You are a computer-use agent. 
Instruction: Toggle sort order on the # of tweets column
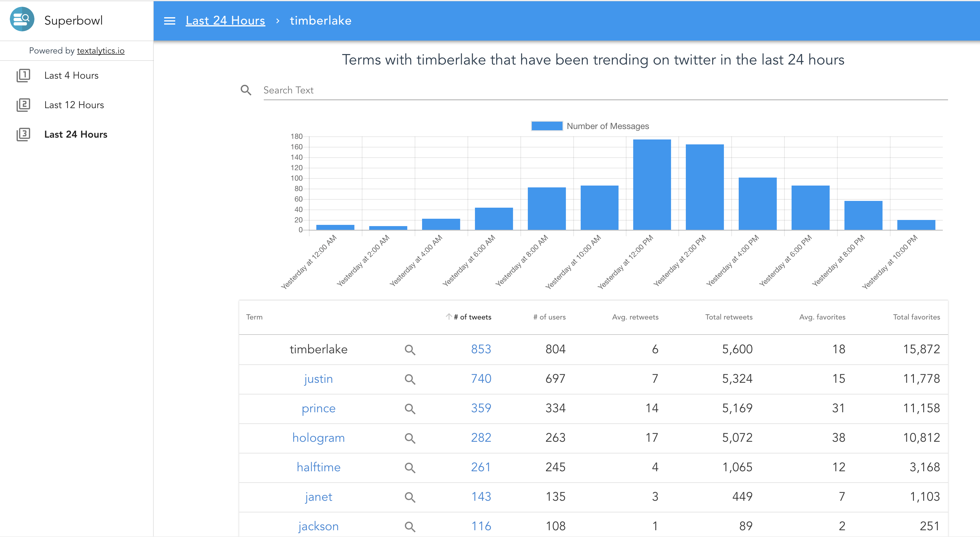pyautogui.click(x=472, y=317)
